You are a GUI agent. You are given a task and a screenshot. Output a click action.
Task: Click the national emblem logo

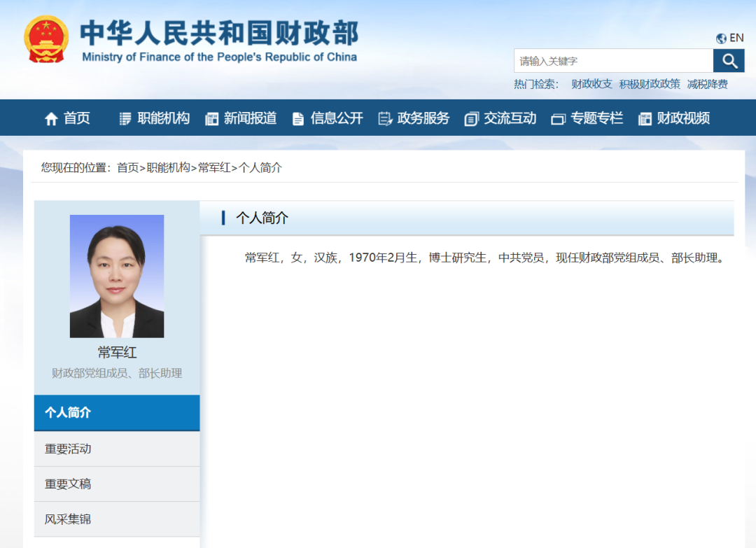[x=46, y=39]
